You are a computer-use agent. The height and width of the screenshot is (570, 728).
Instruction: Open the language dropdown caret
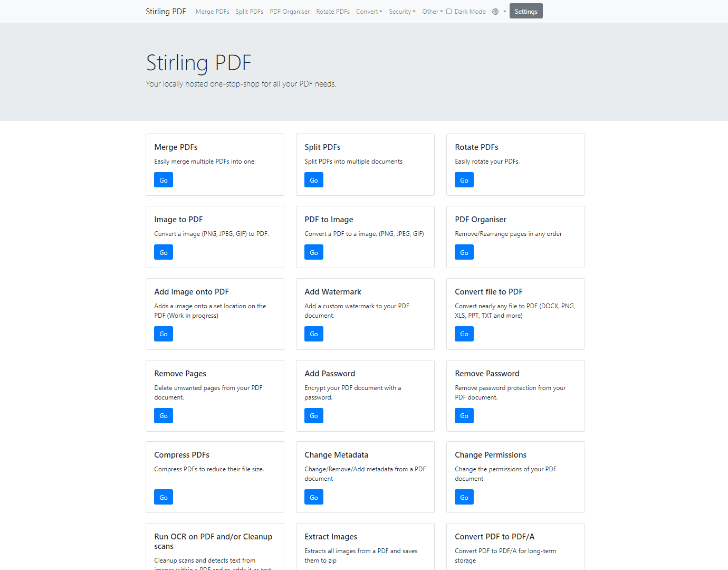click(505, 12)
